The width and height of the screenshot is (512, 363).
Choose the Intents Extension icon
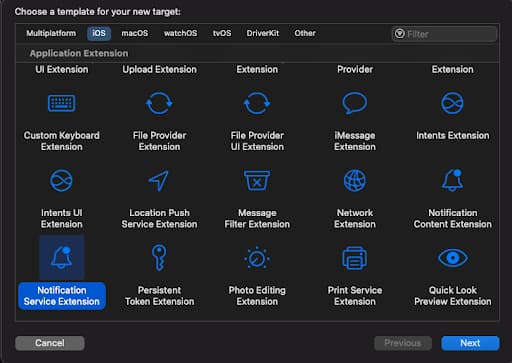click(x=452, y=103)
